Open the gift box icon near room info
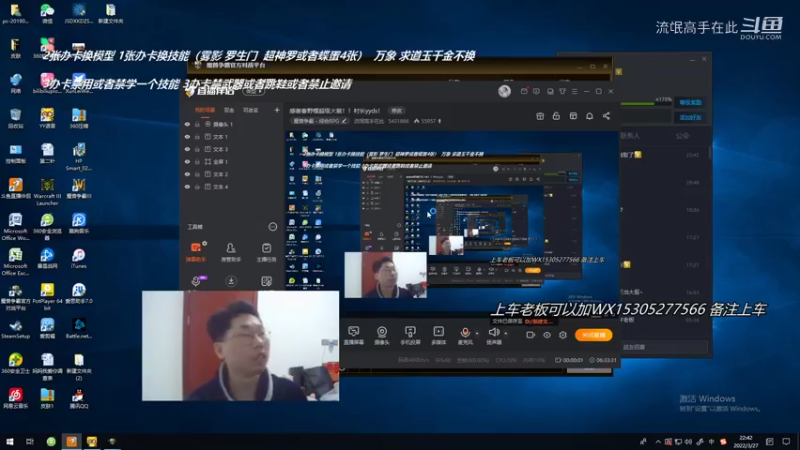 540,116
